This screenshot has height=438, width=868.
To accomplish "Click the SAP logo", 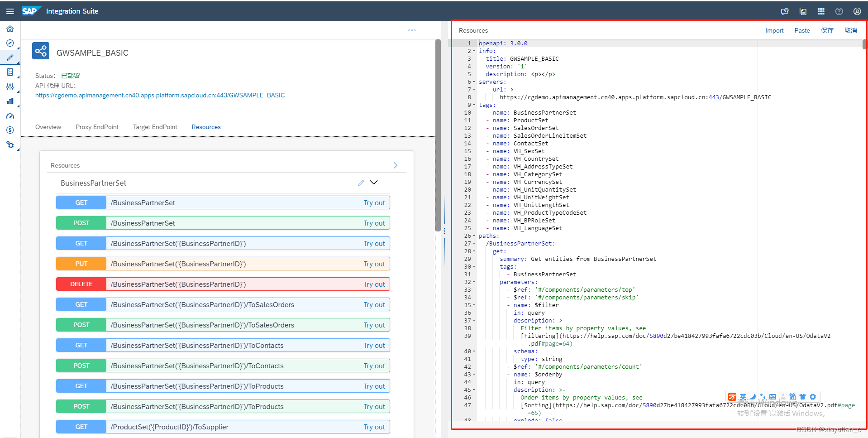I will 31,11.
